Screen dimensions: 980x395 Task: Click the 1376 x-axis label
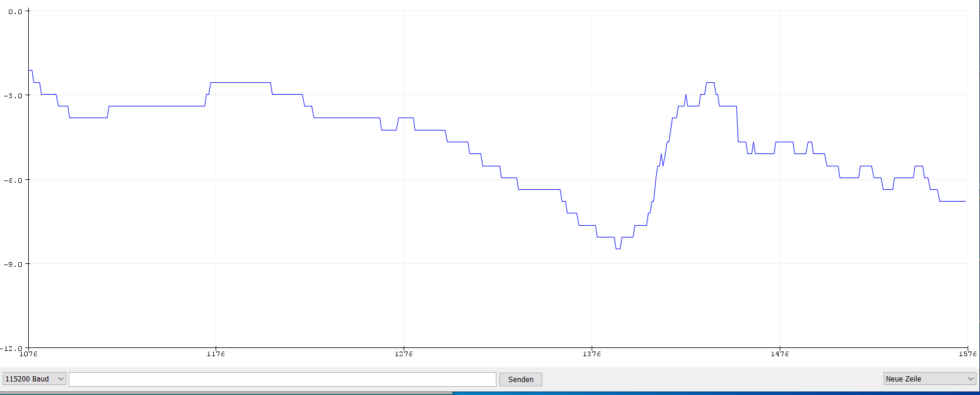[x=592, y=354]
